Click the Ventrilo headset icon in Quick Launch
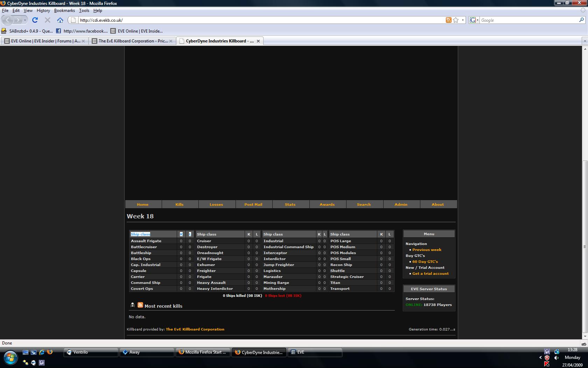This screenshot has width=588, height=368. (x=34, y=362)
